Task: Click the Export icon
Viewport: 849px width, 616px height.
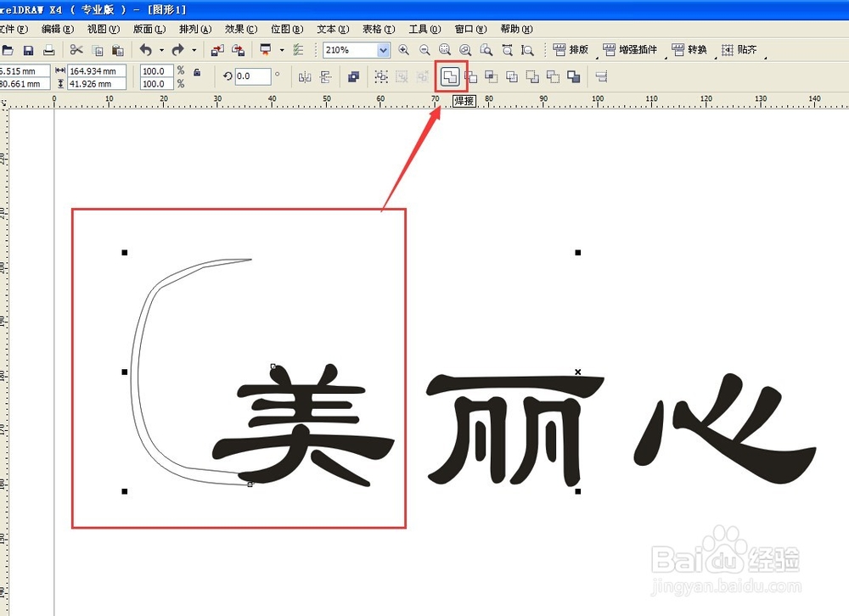Action: [x=238, y=50]
